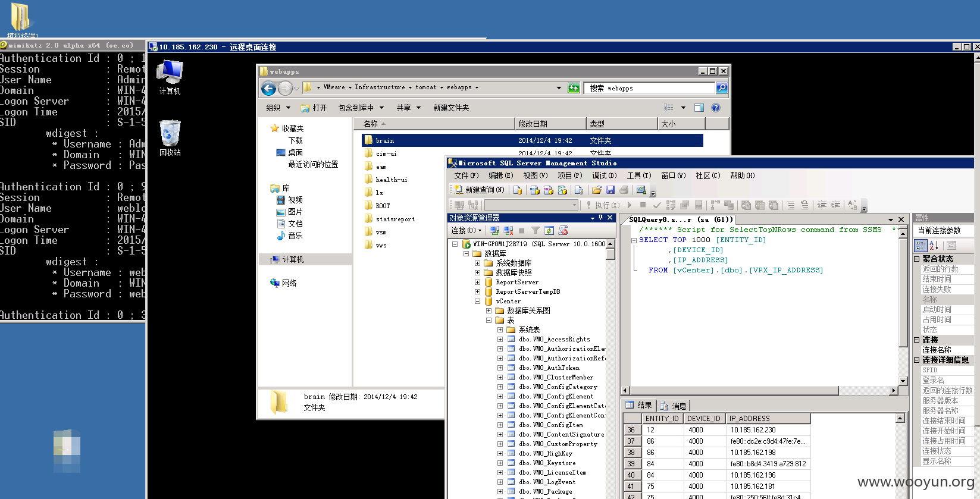Click the result cell 10.185.162.230
The image size is (980, 499).
[768, 430]
